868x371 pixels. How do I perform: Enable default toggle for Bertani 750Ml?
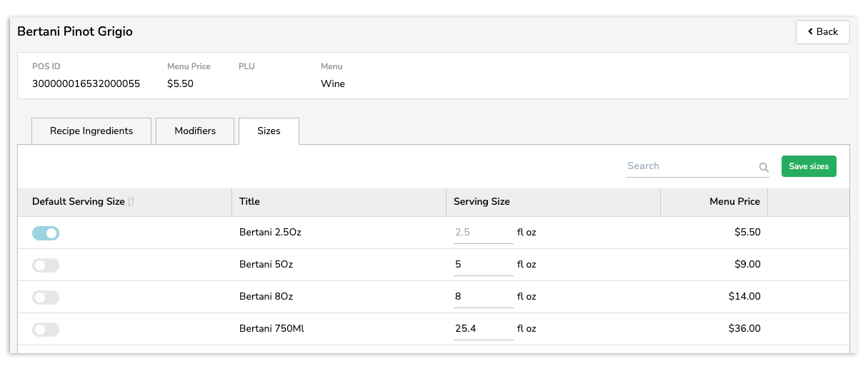click(46, 330)
